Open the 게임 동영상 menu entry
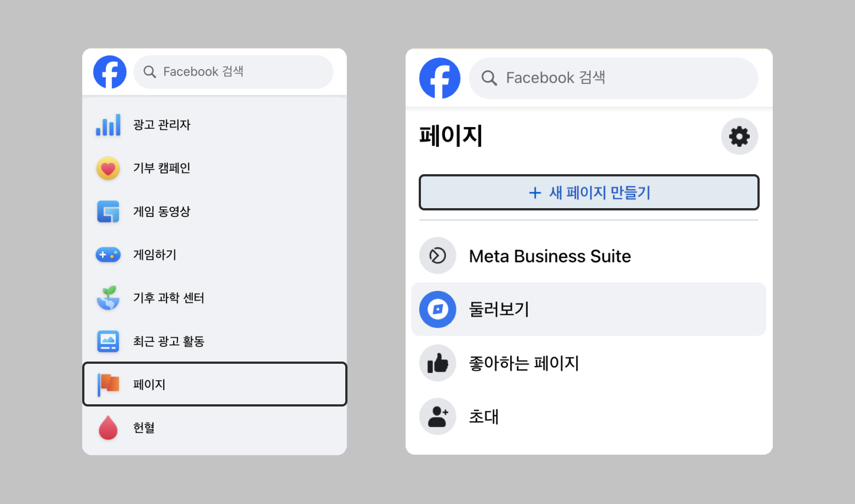855x504 pixels. [x=214, y=211]
